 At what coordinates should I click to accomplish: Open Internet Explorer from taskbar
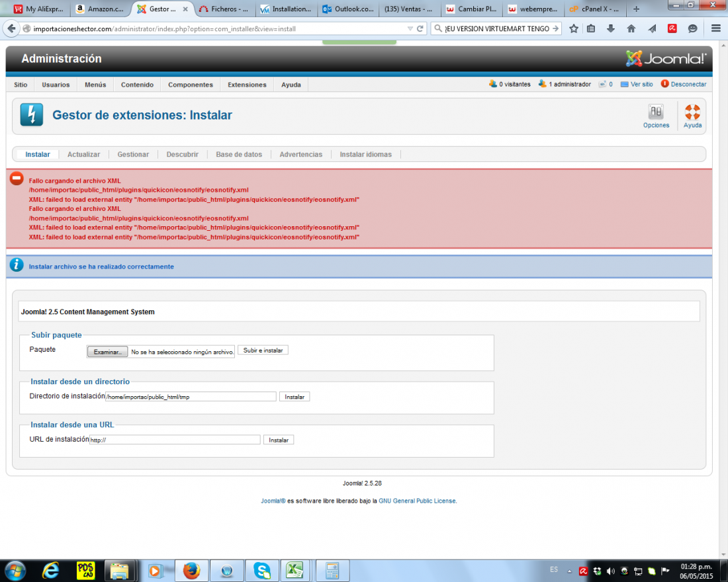coord(50,570)
